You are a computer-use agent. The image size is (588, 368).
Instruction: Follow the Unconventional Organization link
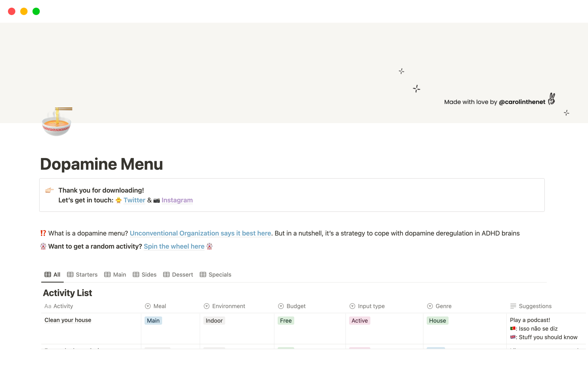coord(200,233)
